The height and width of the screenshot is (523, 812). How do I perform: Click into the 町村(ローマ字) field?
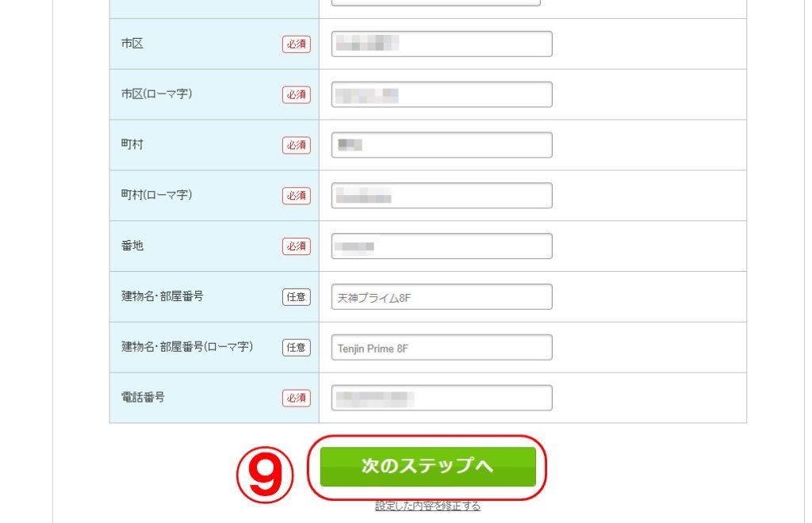[x=442, y=196]
